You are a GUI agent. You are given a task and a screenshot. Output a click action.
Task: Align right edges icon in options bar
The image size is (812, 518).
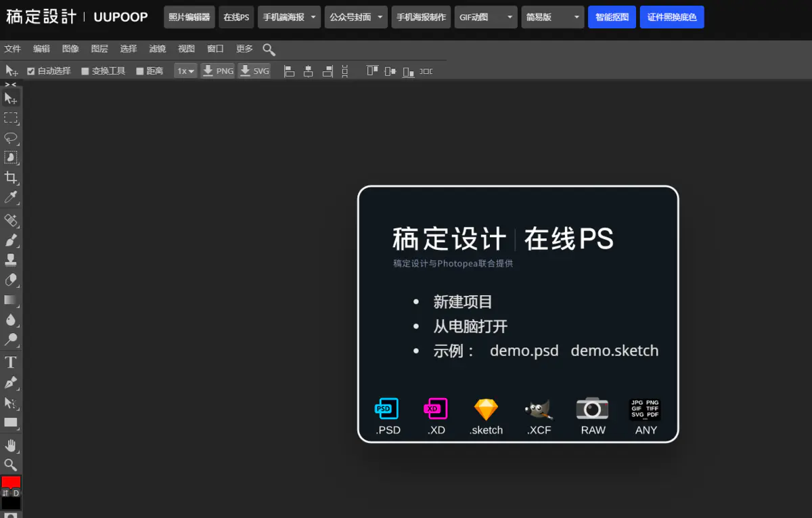click(x=328, y=71)
